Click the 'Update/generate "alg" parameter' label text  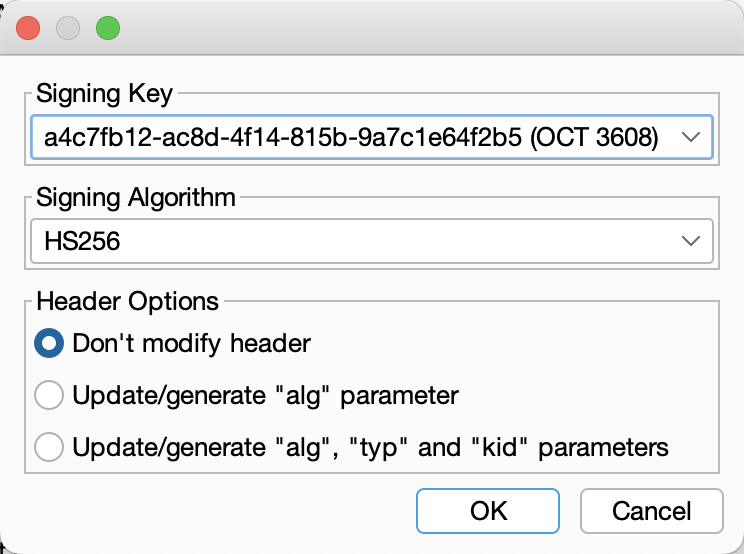[x=265, y=395]
